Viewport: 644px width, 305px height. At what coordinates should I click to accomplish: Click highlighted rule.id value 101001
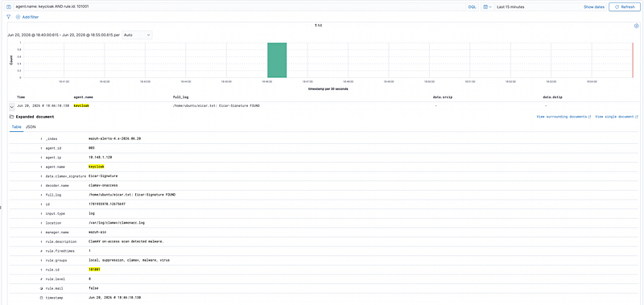94,270
